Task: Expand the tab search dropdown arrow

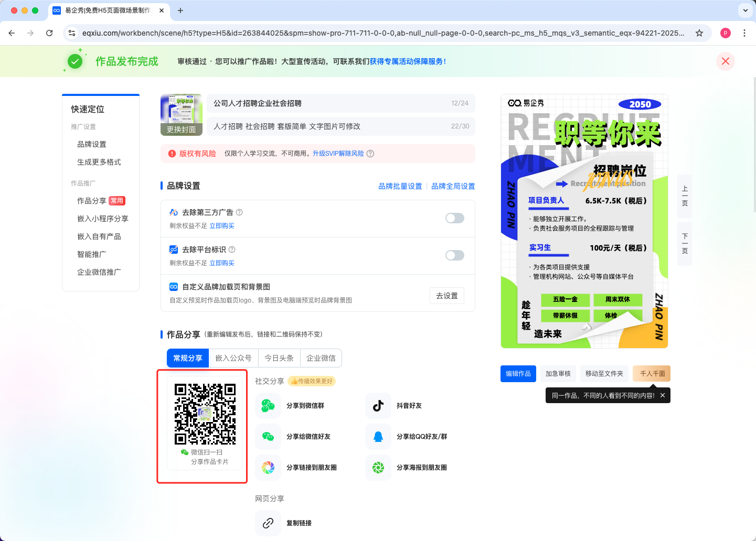Action: 745,10
